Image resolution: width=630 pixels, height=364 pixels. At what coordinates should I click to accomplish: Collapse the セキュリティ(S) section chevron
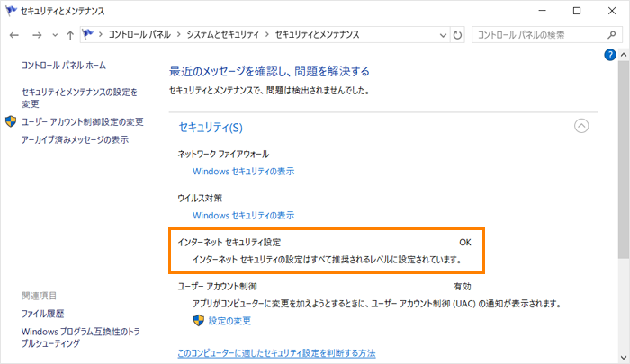pos(581,126)
